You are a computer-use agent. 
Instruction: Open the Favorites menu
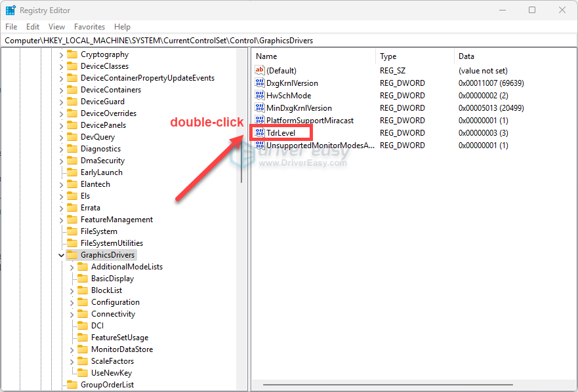89,27
